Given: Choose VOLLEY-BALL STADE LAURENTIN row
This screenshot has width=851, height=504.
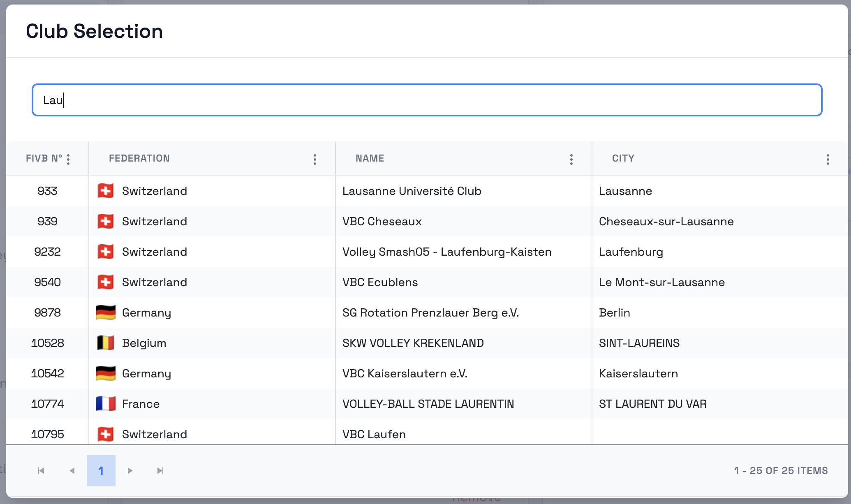Looking at the screenshot, I should [428, 404].
